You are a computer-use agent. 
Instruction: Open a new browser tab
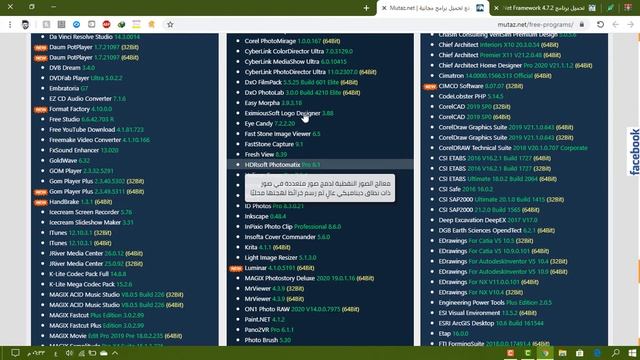click(x=366, y=8)
